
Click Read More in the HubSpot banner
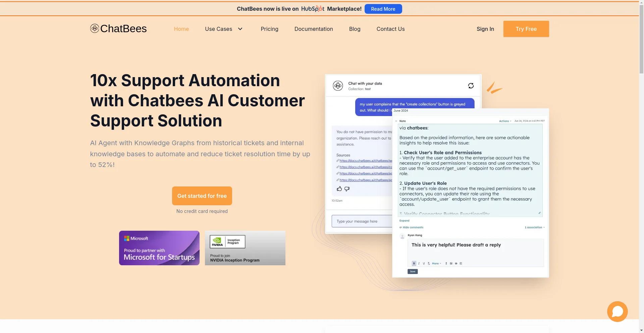coord(383,9)
